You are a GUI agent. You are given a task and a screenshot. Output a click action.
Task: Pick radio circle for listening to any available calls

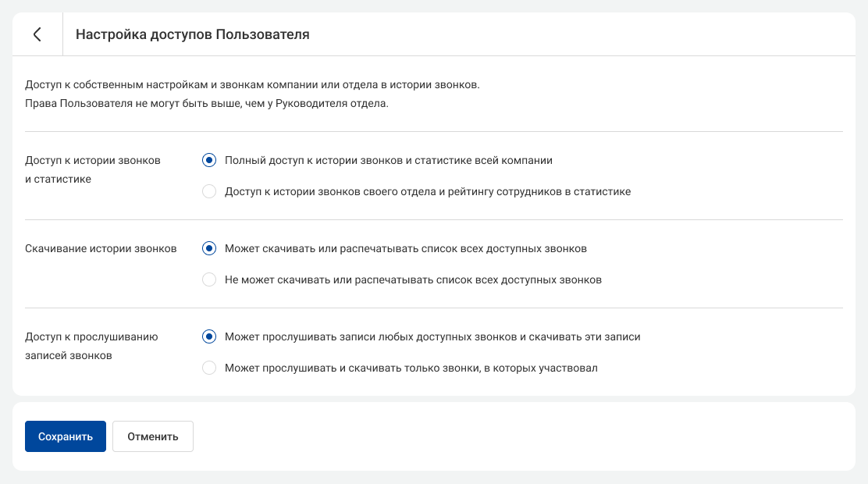pyautogui.click(x=208, y=336)
